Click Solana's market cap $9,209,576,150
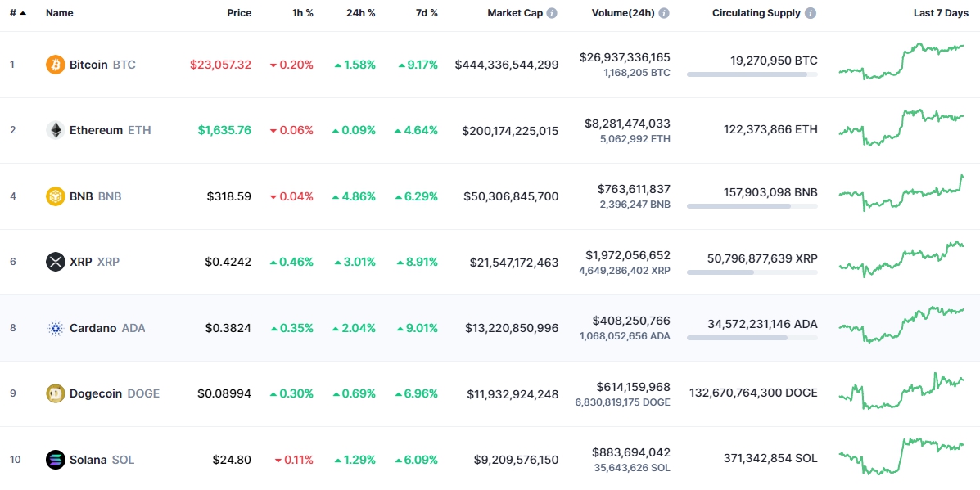Image resolution: width=980 pixels, height=490 pixels. [x=517, y=460]
